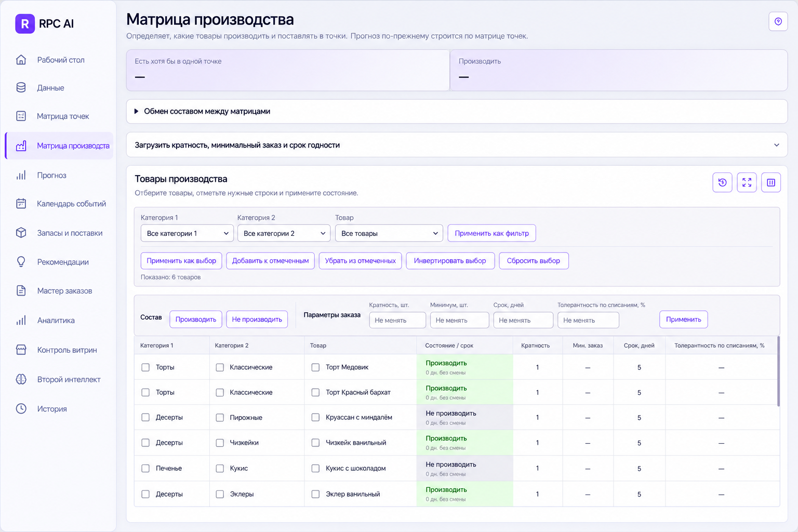
Task: Click the Матрица точек sidebar icon
Action: point(21,116)
